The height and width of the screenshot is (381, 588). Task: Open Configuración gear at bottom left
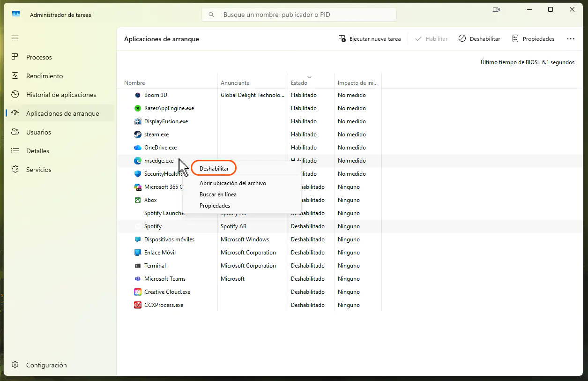coord(15,365)
